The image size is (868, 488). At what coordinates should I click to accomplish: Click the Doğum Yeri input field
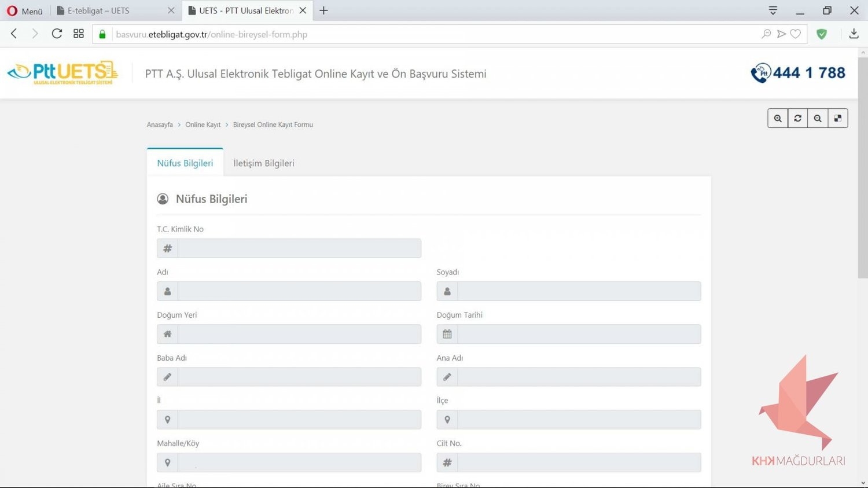[x=299, y=334]
